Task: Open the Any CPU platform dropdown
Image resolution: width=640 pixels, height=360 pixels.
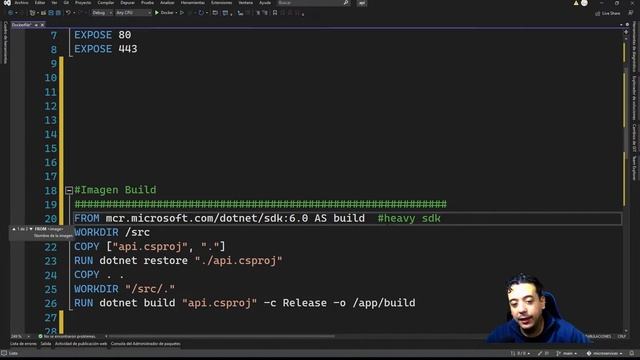Action: [x=133, y=13]
